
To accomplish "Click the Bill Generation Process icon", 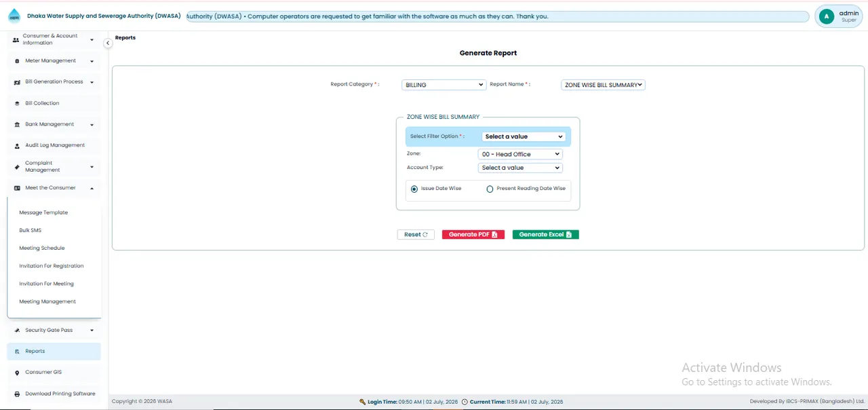I will (x=18, y=82).
